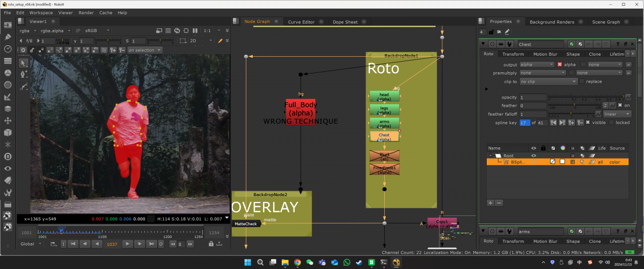Viewport: 644px width, 269px height.
Task: Open the Image nodes toolbar icon
Action: [x=8, y=25]
